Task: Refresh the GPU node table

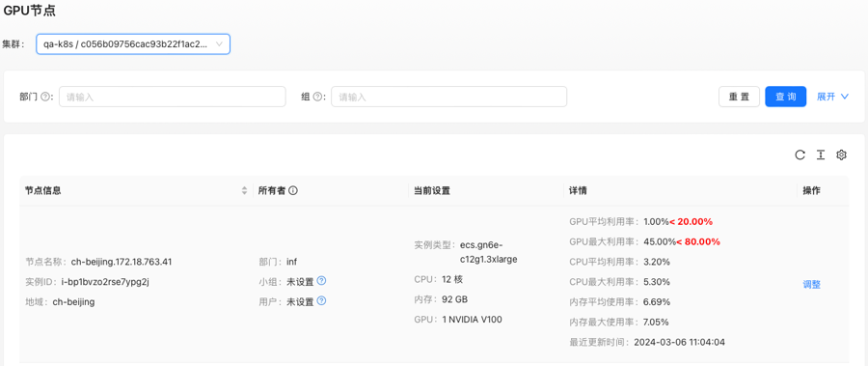Action: 800,155
